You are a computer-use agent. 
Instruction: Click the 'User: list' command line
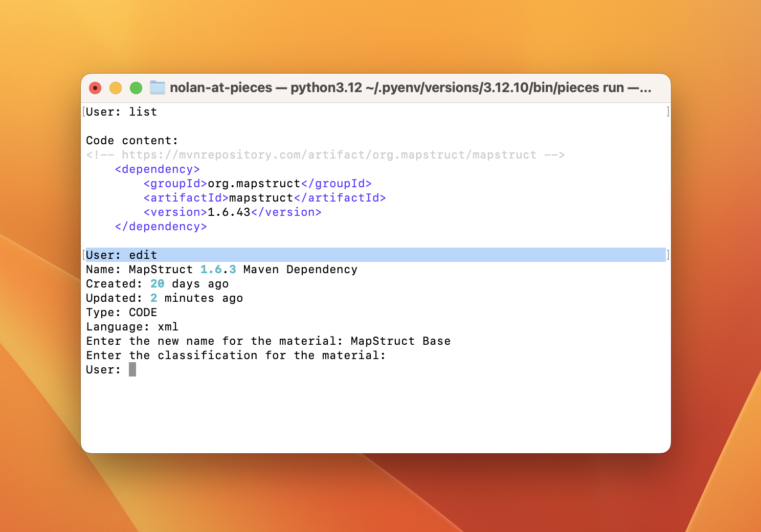pyautogui.click(x=122, y=112)
